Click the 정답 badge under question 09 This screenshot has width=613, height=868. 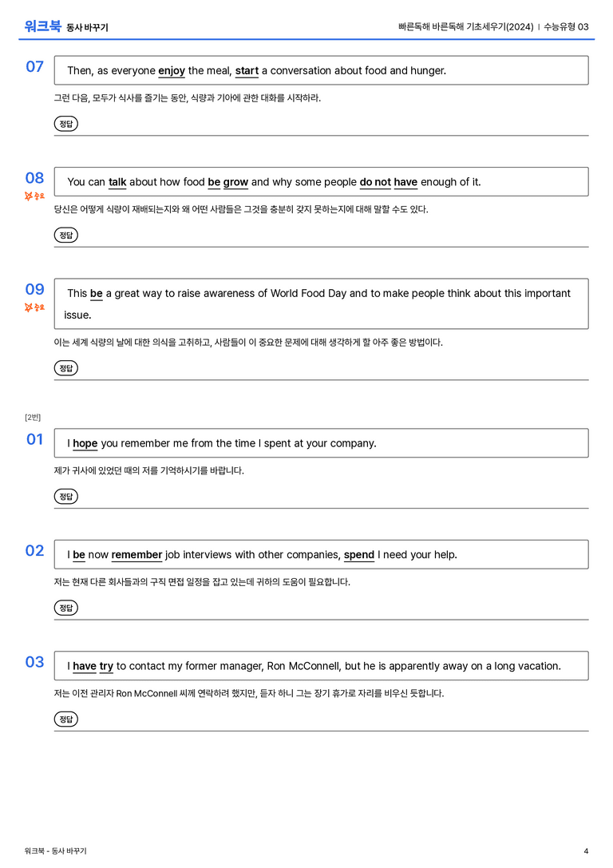(65, 367)
